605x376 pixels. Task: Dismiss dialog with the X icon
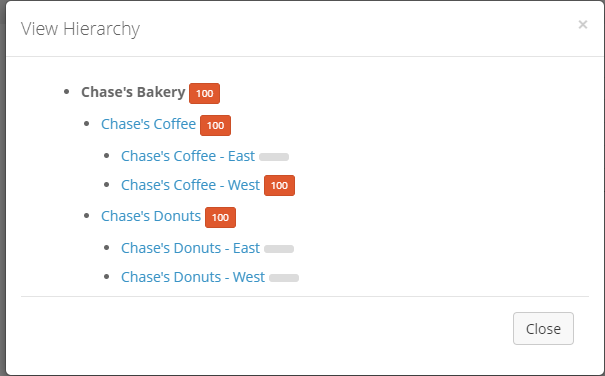point(583,25)
